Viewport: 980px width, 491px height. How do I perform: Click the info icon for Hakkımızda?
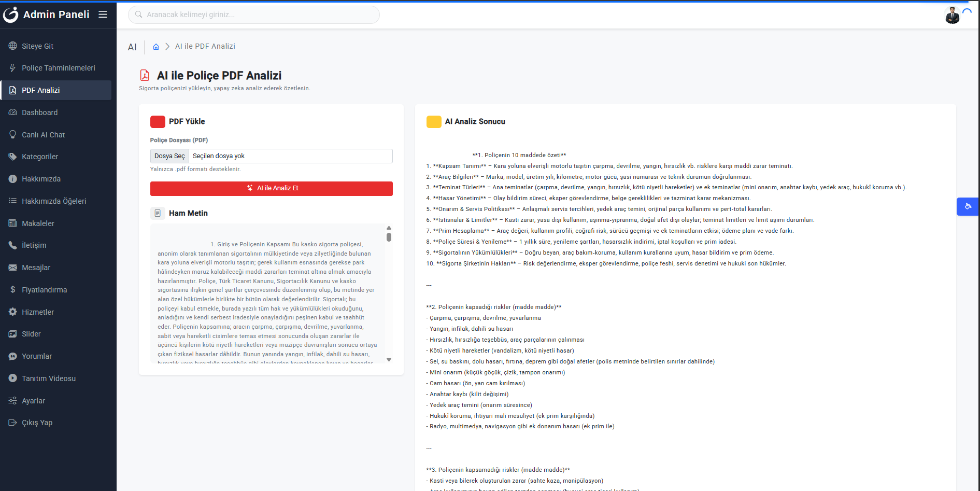click(x=12, y=179)
